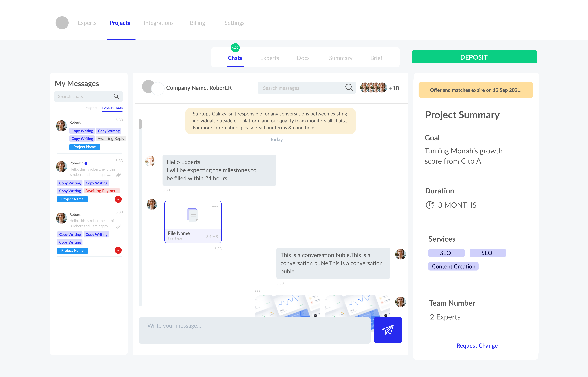Switch to the Summary tab
This screenshot has height=377, width=588.
[341, 58]
